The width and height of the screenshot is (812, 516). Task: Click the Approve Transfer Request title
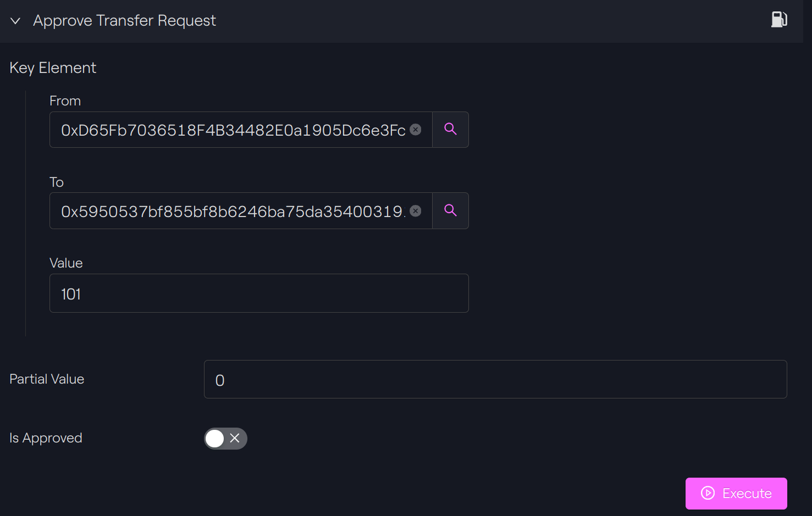pos(125,21)
